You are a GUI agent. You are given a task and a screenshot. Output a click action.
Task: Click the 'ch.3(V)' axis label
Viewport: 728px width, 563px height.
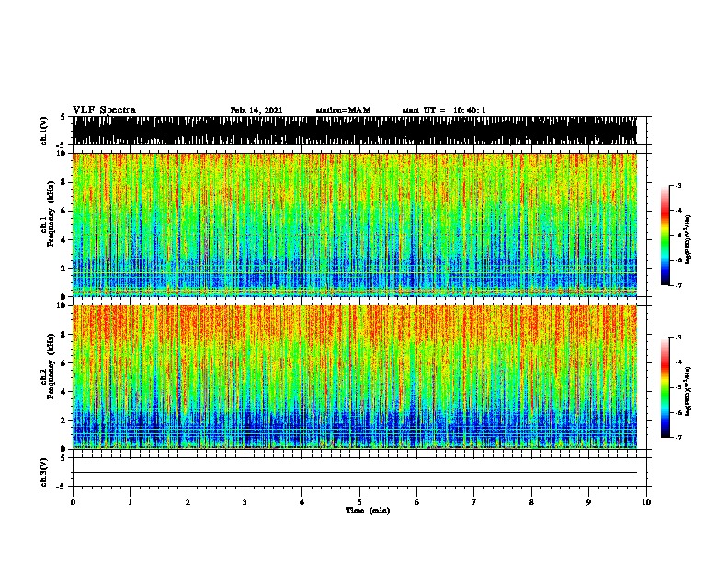[x=44, y=472]
